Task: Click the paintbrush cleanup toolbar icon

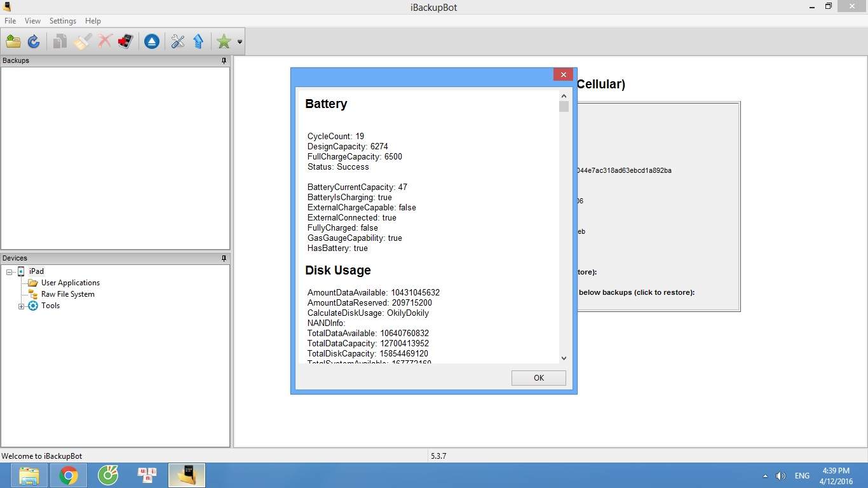Action: click(x=82, y=42)
